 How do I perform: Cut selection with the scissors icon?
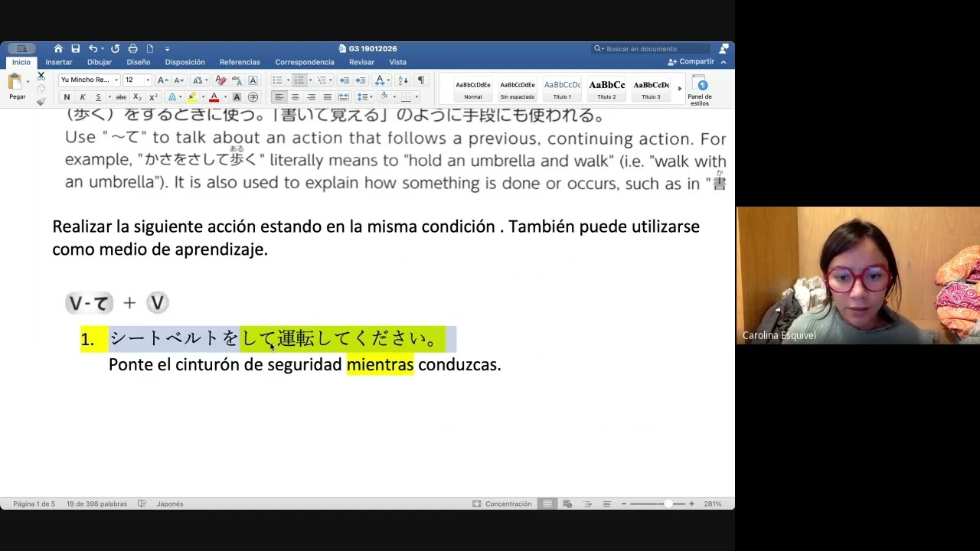pos(41,76)
